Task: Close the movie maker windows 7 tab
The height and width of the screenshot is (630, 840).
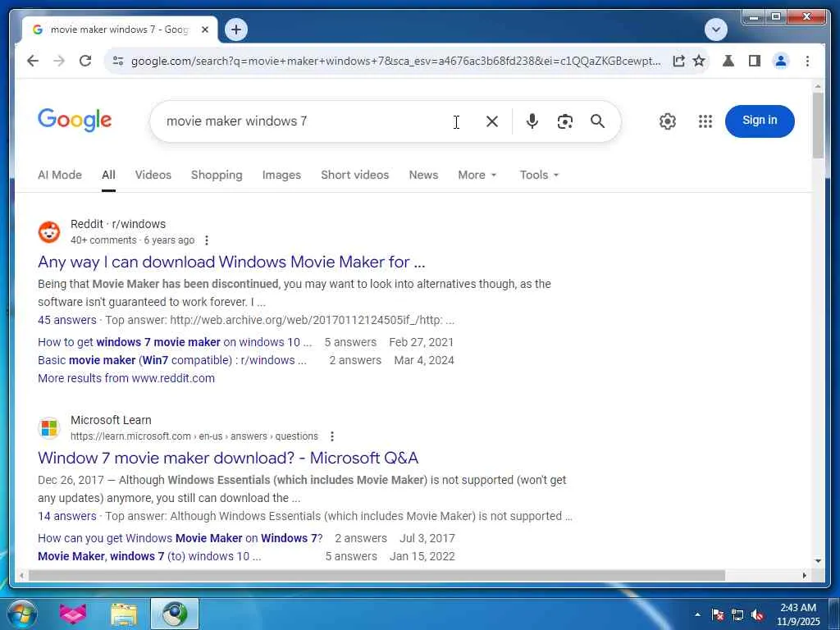Action: pyautogui.click(x=204, y=30)
